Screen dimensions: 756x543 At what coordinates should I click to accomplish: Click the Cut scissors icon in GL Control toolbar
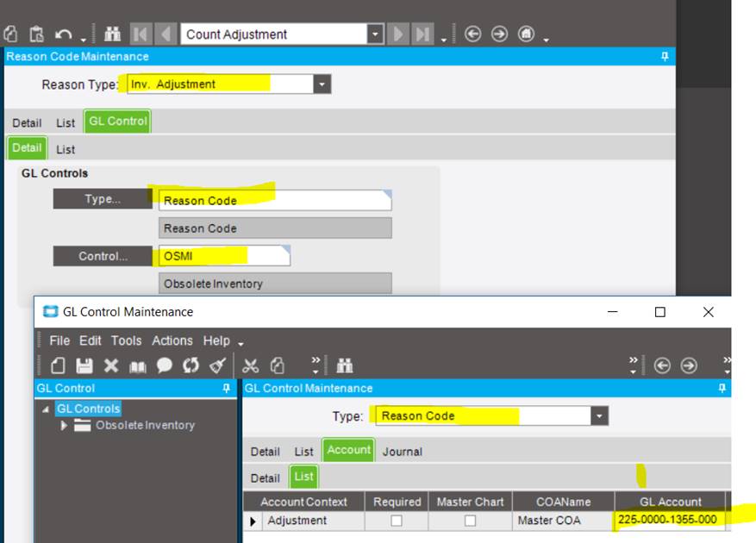[x=251, y=365]
